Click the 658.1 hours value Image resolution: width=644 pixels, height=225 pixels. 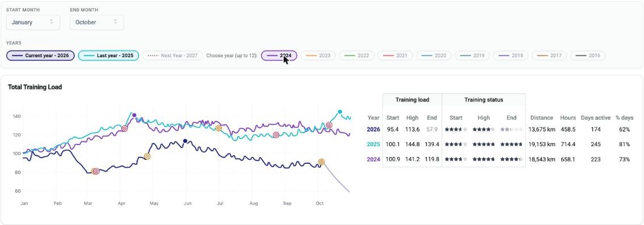[x=569, y=159]
